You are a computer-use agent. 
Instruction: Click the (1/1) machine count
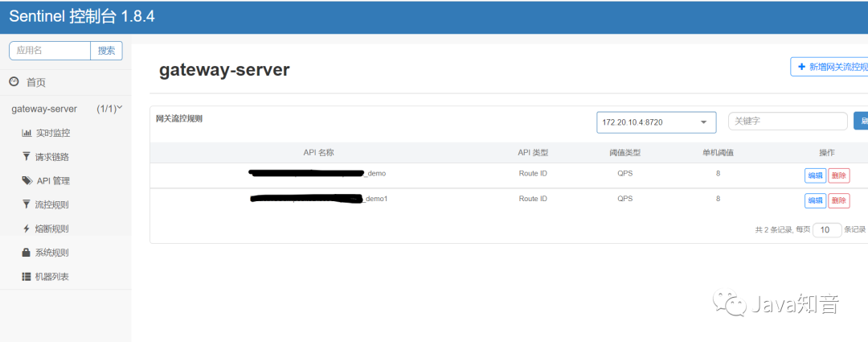(x=106, y=109)
